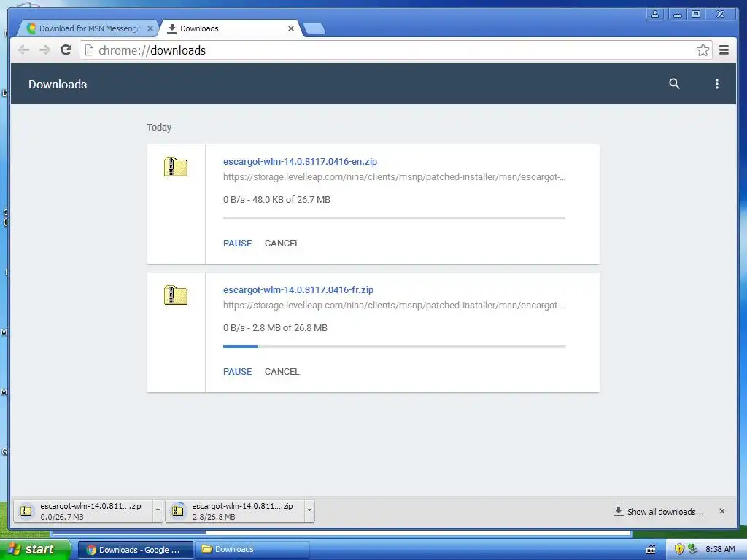Switch to the Download for MSN Messenger tab
The image size is (747, 560).
click(89, 28)
